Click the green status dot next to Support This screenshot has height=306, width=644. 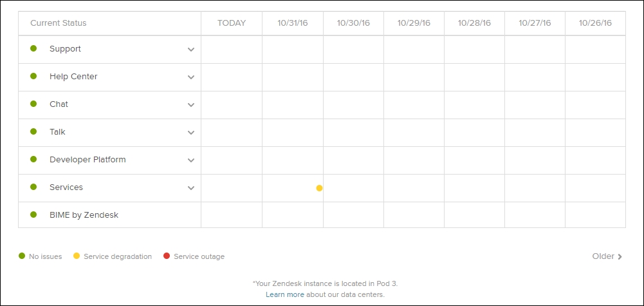tap(33, 48)
